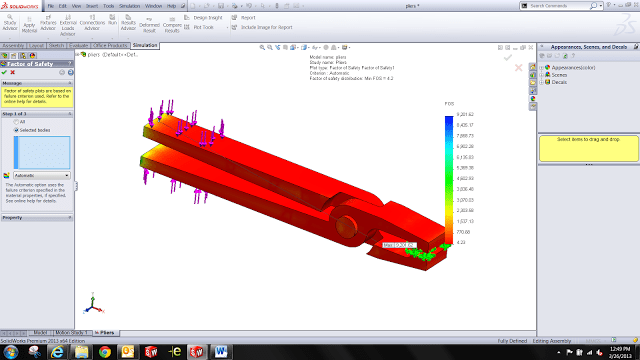The width and height of the screenshot is (640, 360).
Task: Expand the Scenes tree node
Action: coord(542,75)
